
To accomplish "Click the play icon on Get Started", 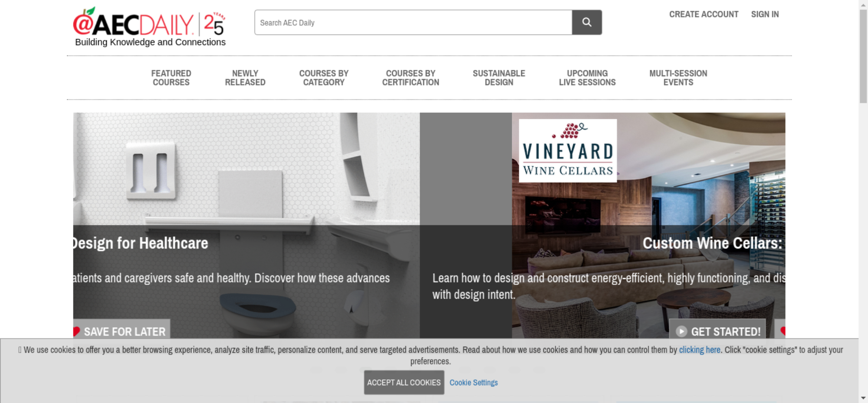I will coord(681,331).
